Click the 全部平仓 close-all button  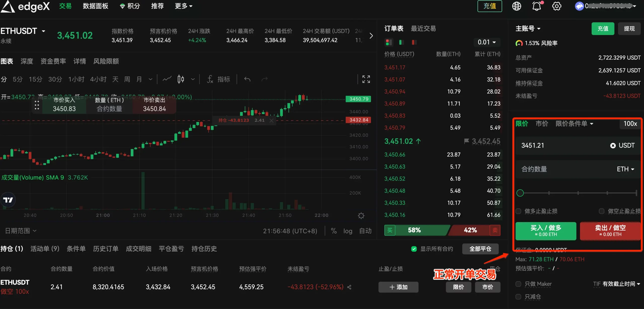coord(480,249)
